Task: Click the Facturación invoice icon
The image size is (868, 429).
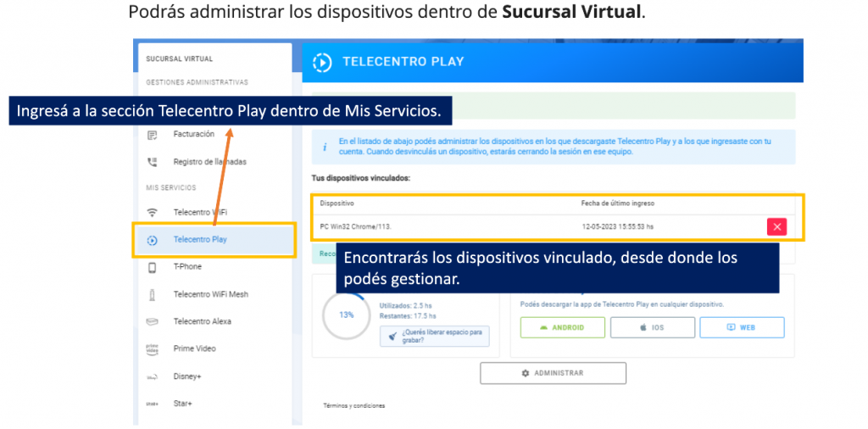Action: (x=152, y=135)
